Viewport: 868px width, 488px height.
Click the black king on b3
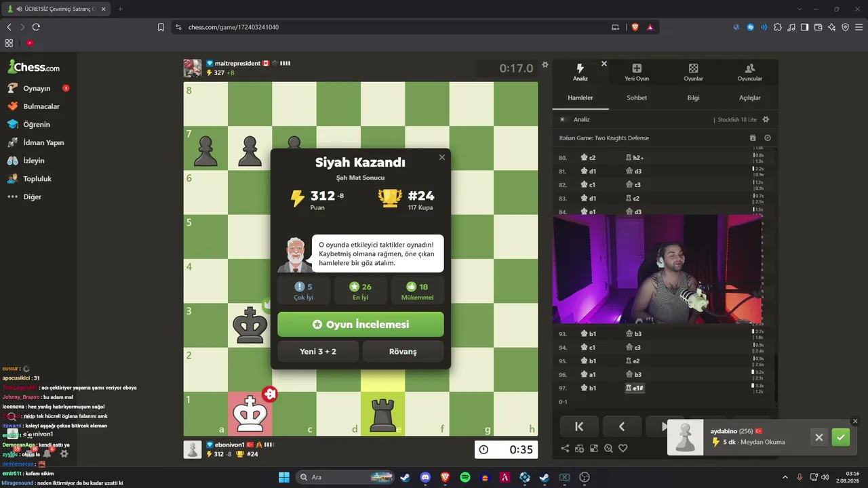250,325
